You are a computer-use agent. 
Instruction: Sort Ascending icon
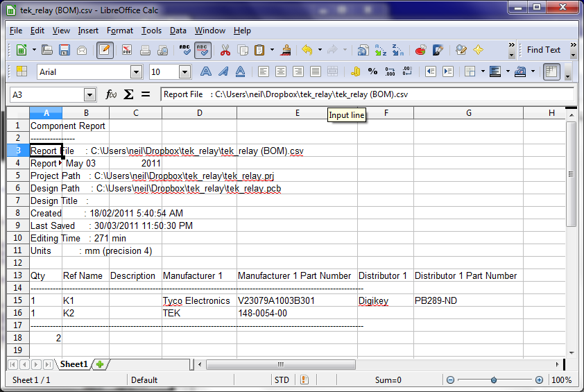[381, 50]
